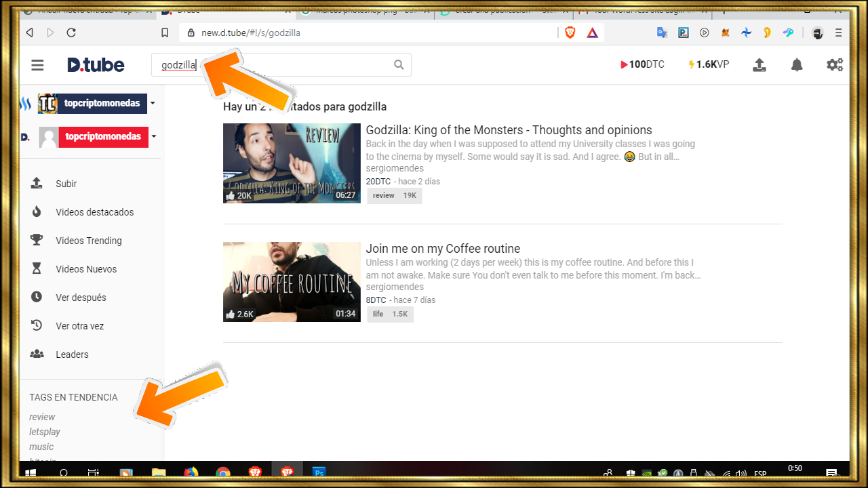Open the D.tube hamburger menu
The image size is (868, 488).
tap(37, 65)
